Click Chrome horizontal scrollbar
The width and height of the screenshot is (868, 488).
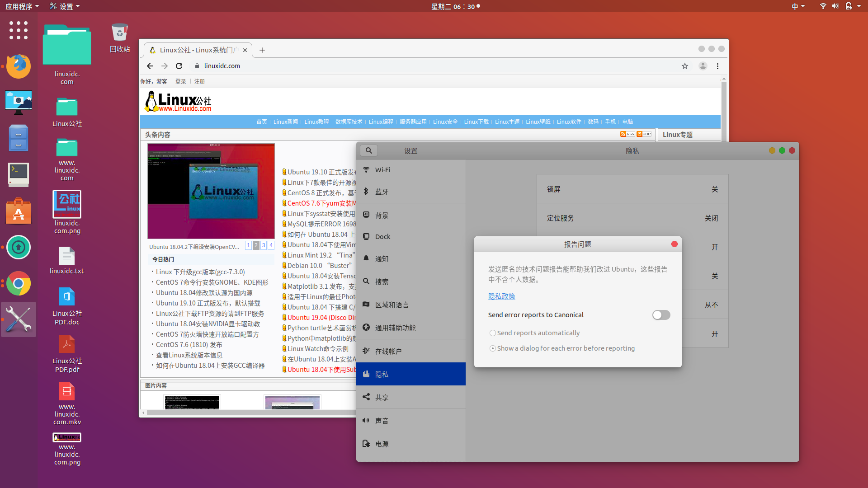(251, 413)
